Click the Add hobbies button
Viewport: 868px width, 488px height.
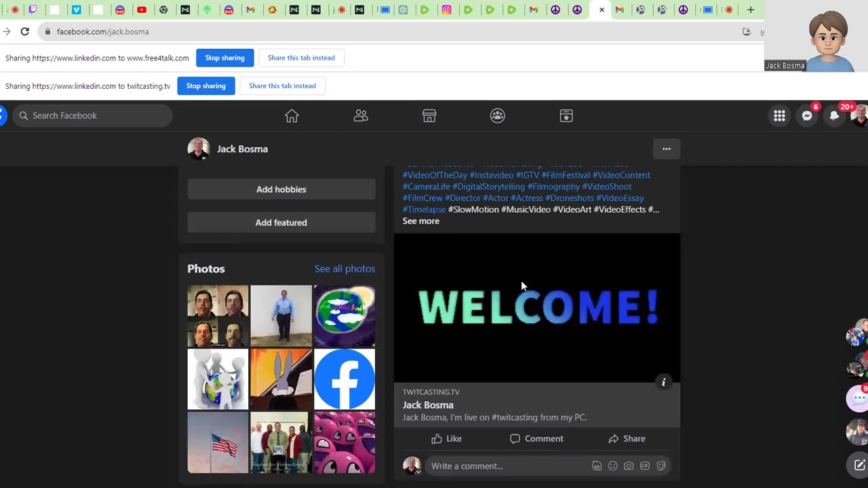point(281,189)
